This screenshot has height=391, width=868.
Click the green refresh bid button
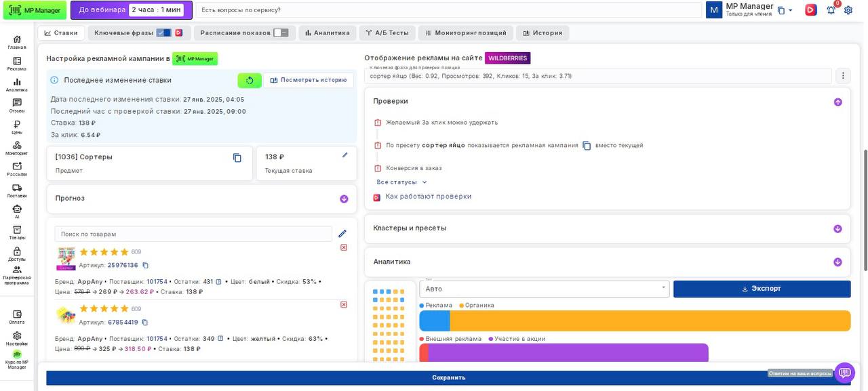click(x=250, y=81)
